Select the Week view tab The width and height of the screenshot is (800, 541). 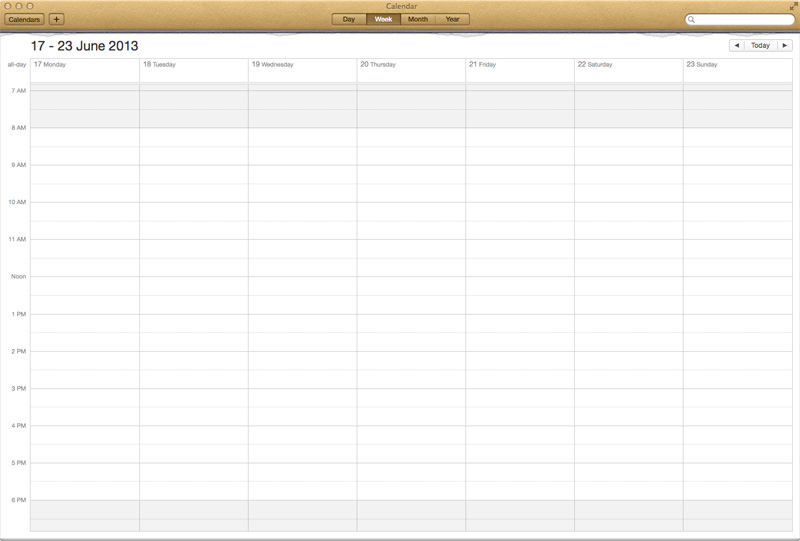383,19
